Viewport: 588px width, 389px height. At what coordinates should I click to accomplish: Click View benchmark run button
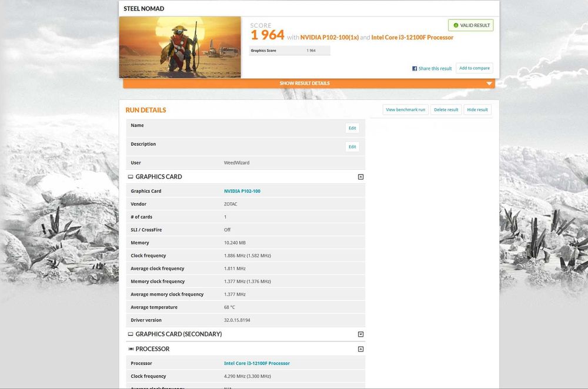tap(405, 110)
